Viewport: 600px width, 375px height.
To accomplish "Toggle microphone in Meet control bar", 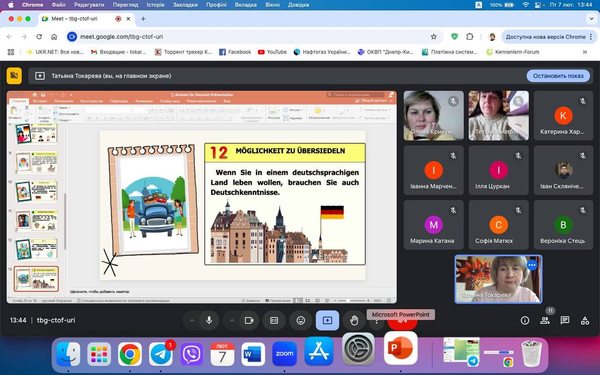I will 209,320.
